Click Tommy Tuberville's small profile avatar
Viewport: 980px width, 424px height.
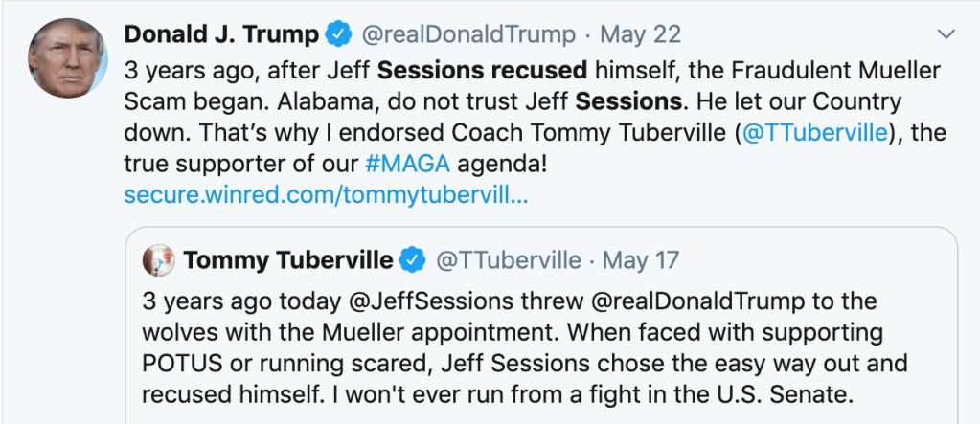157,259
